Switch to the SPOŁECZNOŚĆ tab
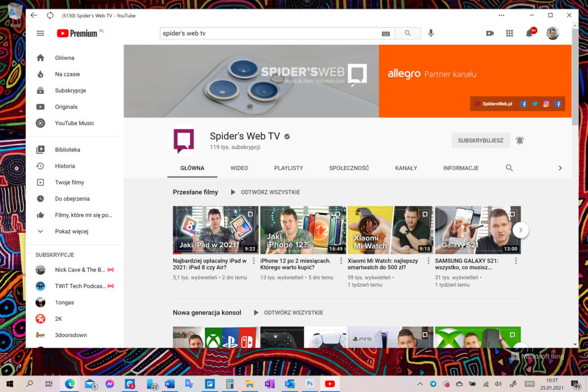588x392 pixels. point(349,168)
